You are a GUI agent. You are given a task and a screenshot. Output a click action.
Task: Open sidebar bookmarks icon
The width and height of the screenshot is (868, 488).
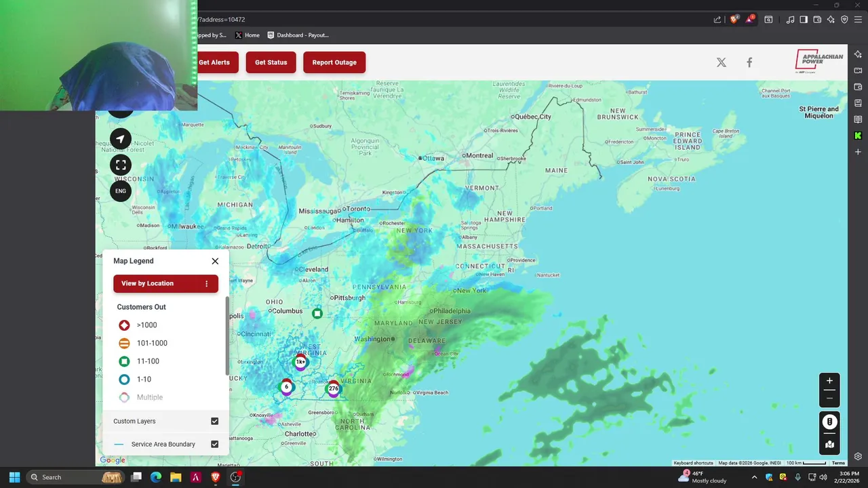858,103
